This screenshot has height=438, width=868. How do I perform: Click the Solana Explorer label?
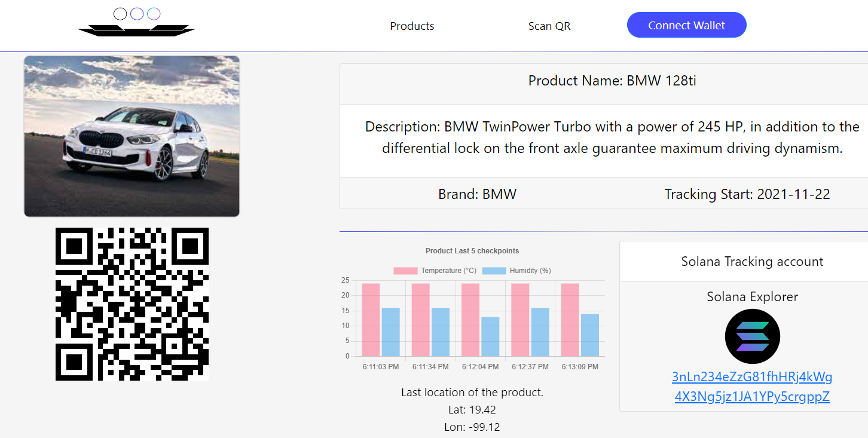752,296
